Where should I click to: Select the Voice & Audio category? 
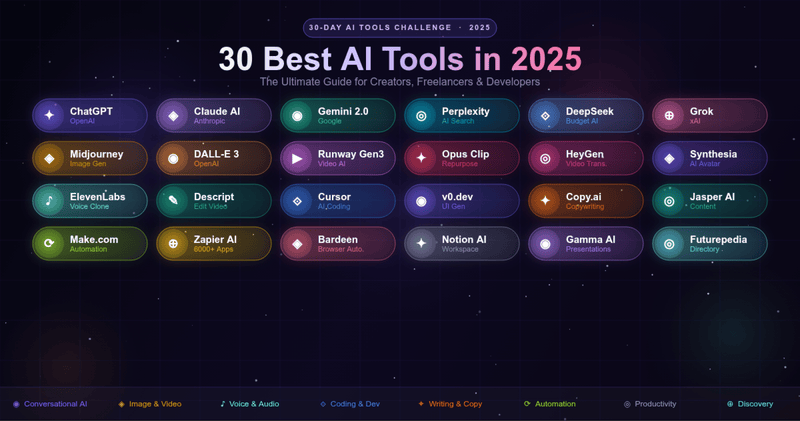(249, 404)
